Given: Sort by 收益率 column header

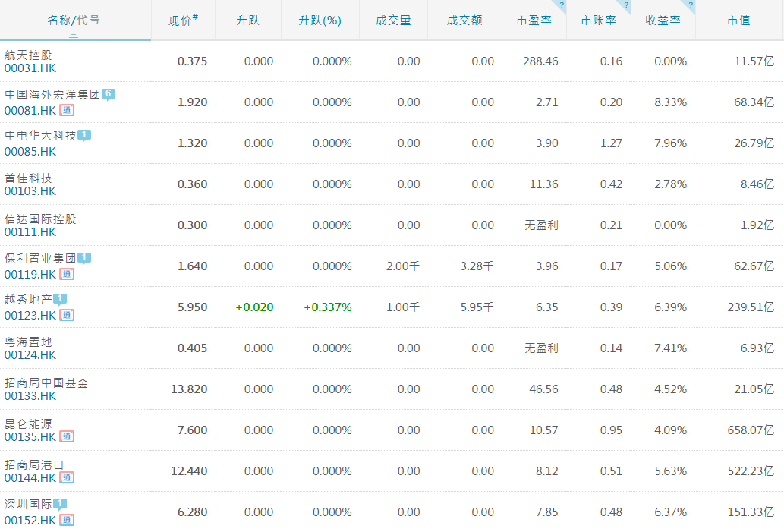Looking at the screenshot, I should coord(663,20).
